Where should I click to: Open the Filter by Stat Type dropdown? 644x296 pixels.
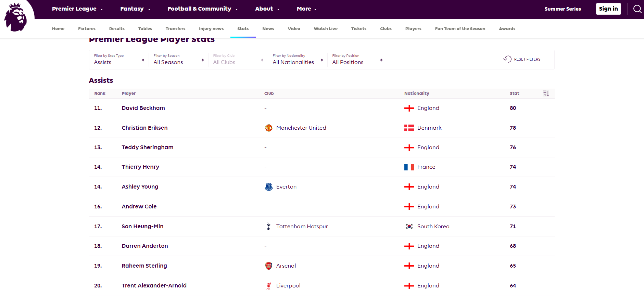[119, 60]
